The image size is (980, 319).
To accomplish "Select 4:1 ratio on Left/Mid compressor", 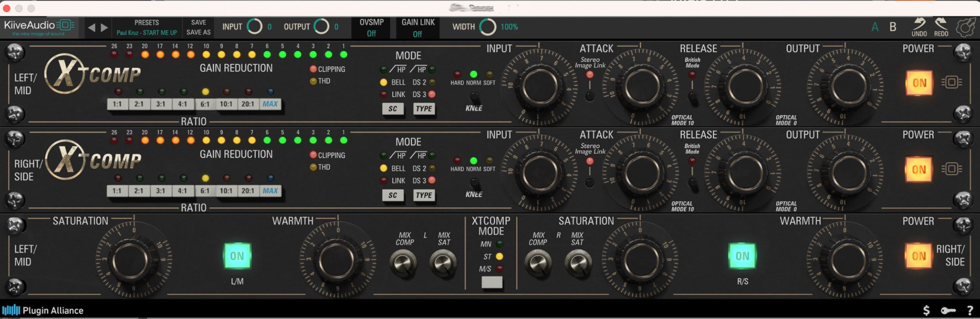I will (182, 104).
